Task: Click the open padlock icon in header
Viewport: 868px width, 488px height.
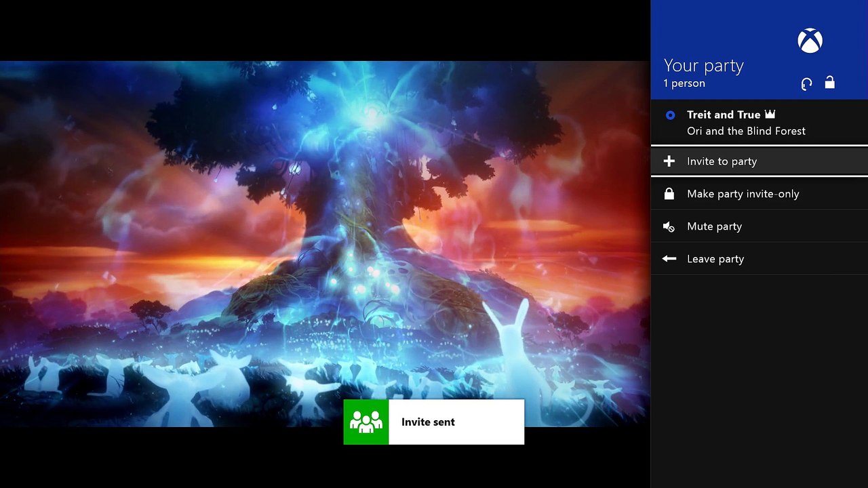Action: coord(829,83)
